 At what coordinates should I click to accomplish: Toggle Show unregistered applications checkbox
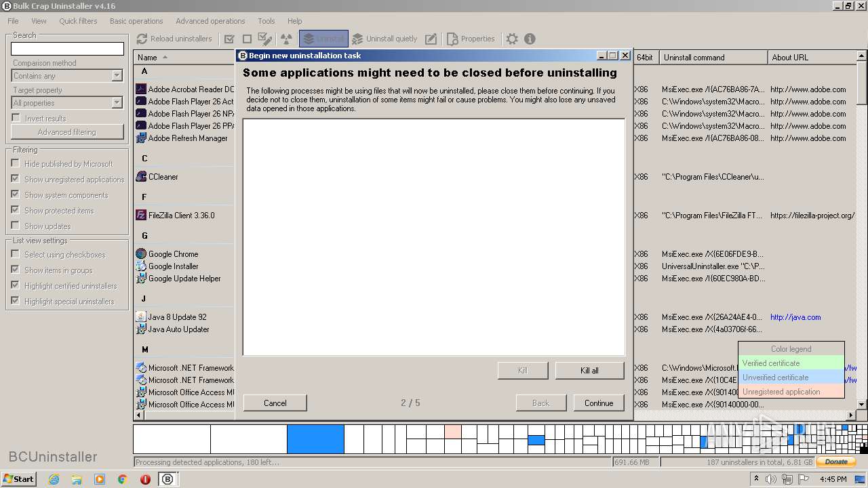point(15,179)
